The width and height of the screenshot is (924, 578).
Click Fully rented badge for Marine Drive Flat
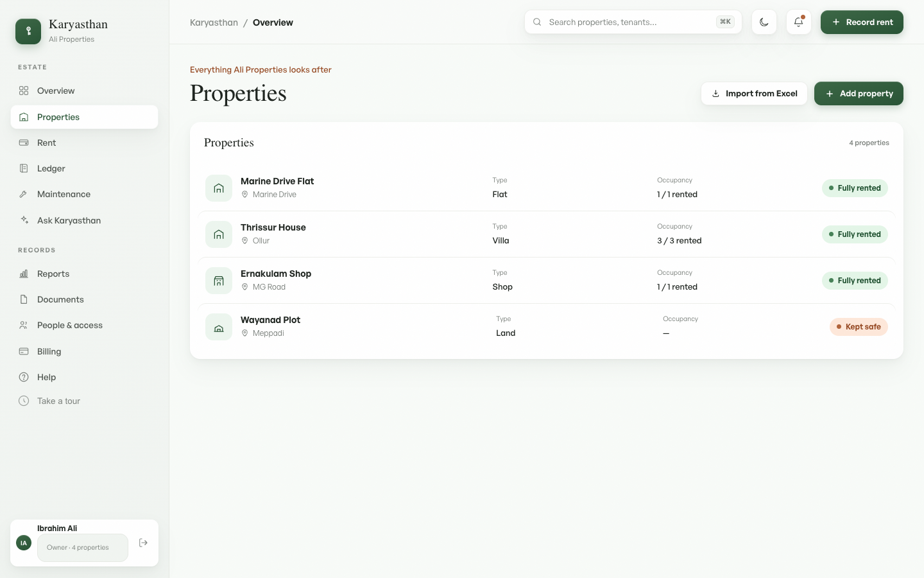(855, 188)
